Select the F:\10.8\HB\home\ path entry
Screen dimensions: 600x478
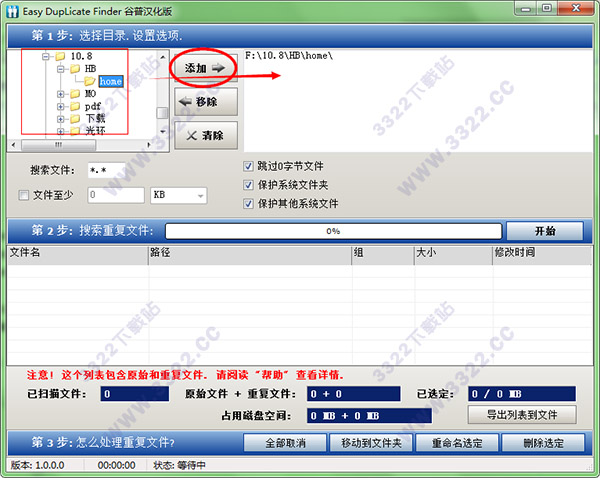point(289,56)
